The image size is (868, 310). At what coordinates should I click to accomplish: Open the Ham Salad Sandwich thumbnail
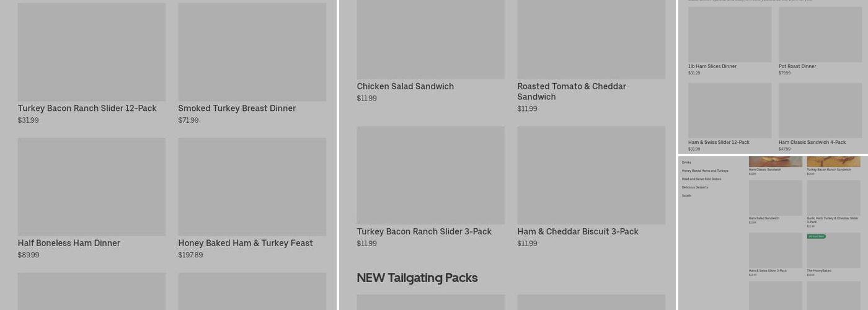775,198
